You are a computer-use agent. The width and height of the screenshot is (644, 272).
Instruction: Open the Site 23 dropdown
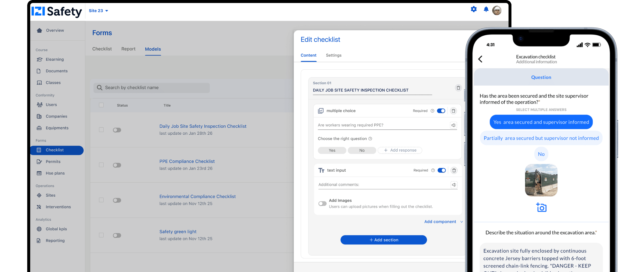point(98,11)
